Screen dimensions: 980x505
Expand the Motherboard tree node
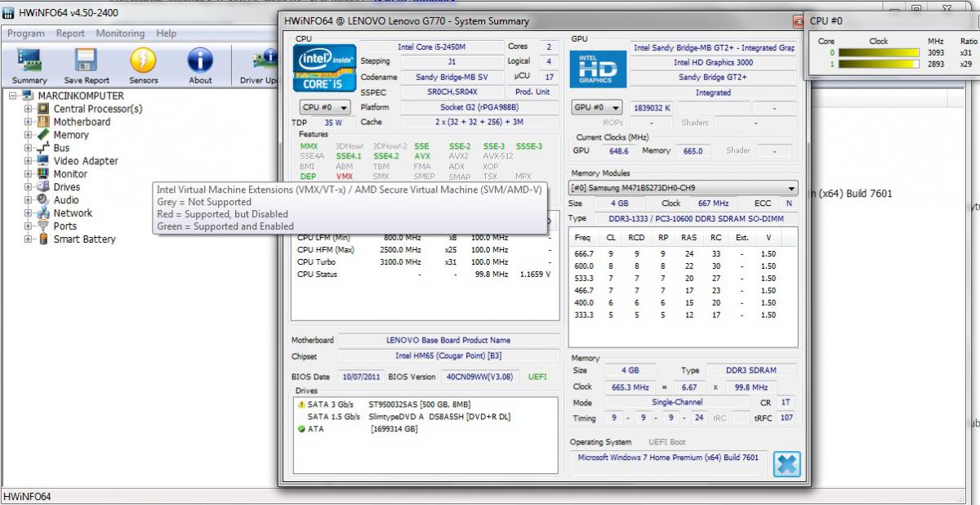pos(29,122)
